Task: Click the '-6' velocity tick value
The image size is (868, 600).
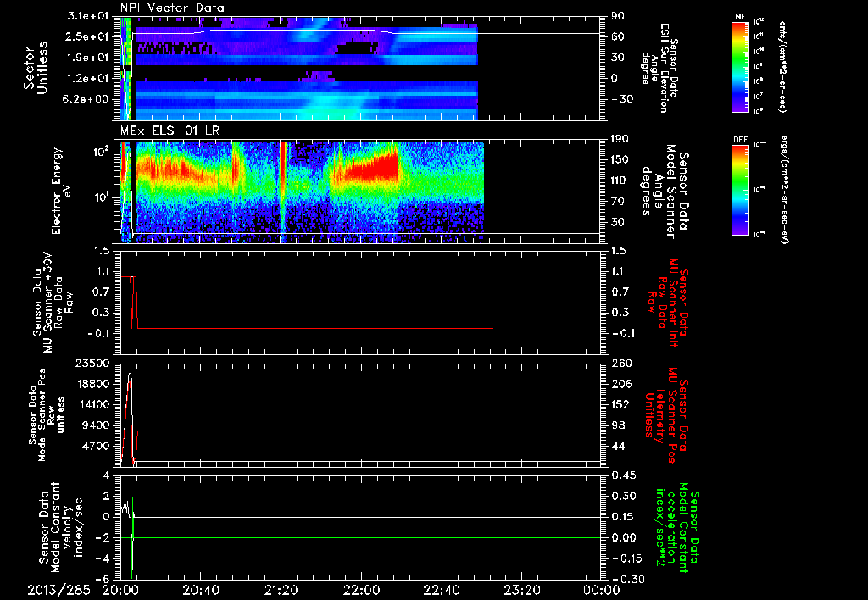Action: 104,579
